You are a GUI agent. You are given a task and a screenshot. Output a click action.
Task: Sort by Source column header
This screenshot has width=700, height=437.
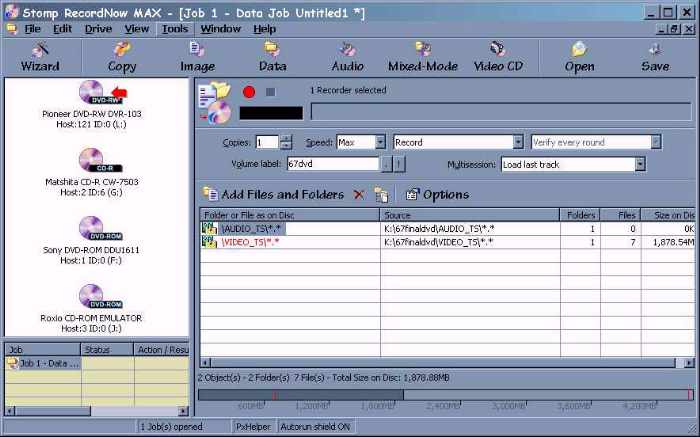470,215
